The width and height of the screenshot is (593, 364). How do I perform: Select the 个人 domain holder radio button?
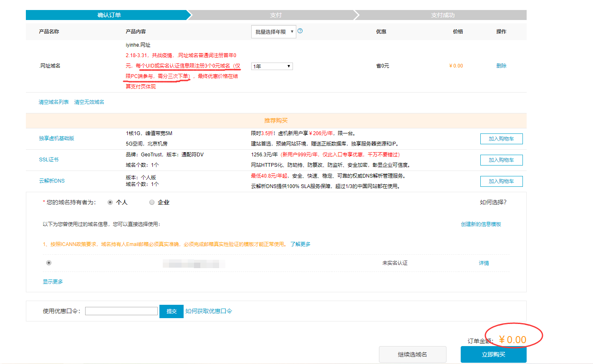[110, 202]
